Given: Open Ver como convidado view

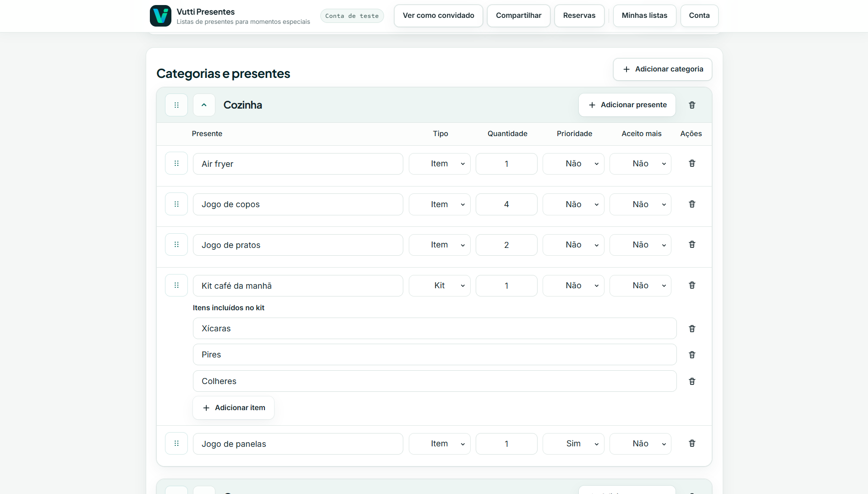Looking at the screenshot, I should pyautogui.click(x=439, y=16).
